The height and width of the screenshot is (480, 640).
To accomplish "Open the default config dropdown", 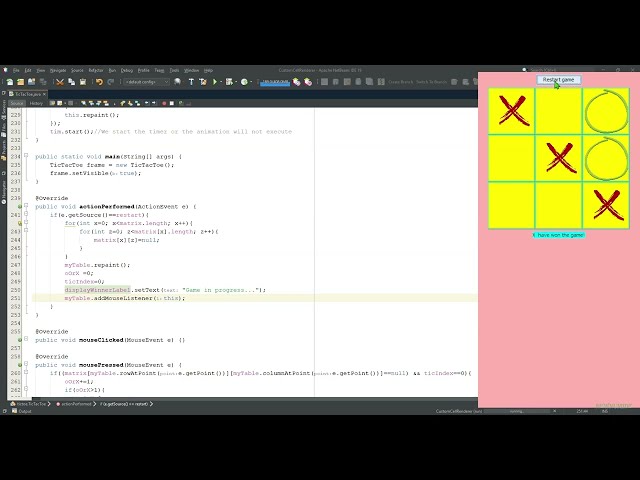I will pyautogui.click(x=147, y=82).
